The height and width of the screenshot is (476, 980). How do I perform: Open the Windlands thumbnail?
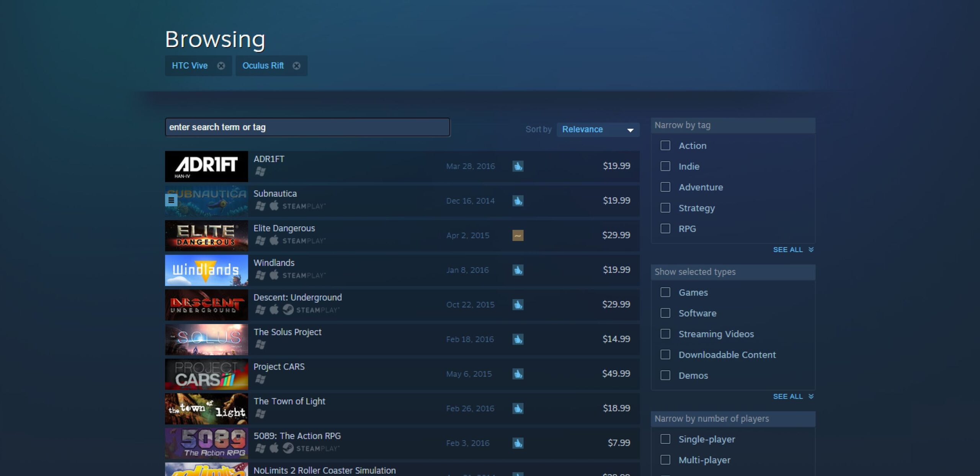(206, 270)
